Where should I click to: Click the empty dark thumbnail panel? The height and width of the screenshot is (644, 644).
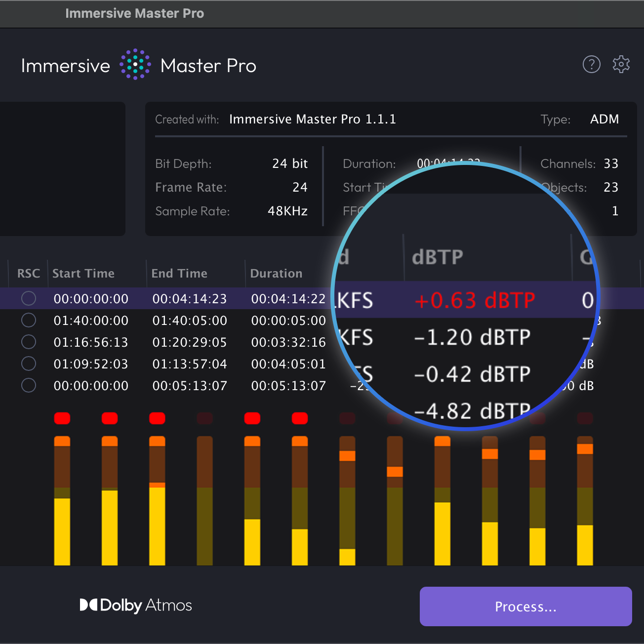click(x=62, y=169)
